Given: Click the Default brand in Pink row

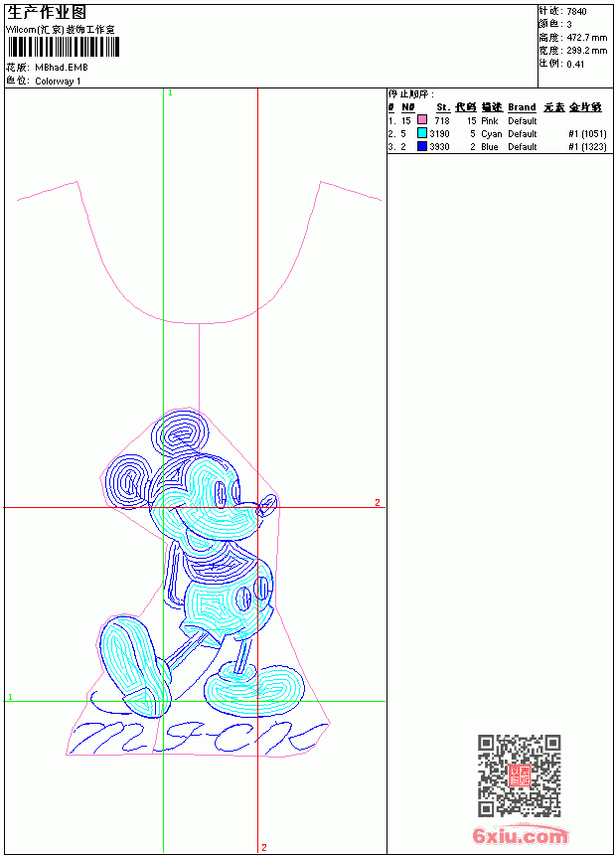Looking at the screenshot, I should [x=523, y=120].
